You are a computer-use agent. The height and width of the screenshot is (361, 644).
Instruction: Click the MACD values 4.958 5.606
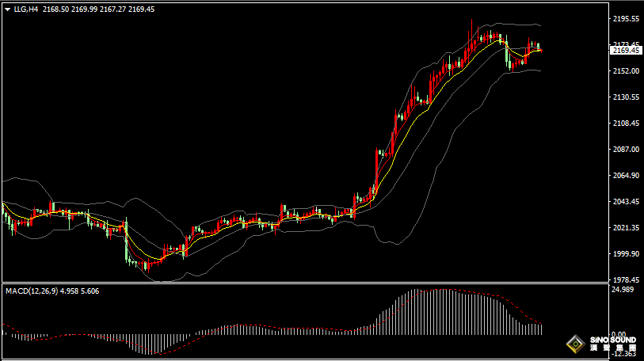(82, 291)
